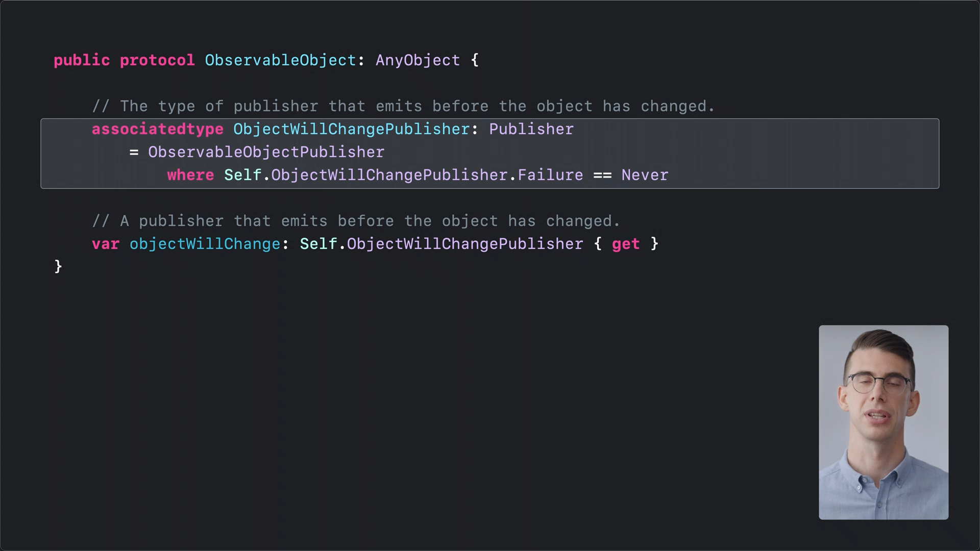Screen dimensions: 980x551
Task: Click the presenter video thumbnail
Action: click(x=884, y=422)
